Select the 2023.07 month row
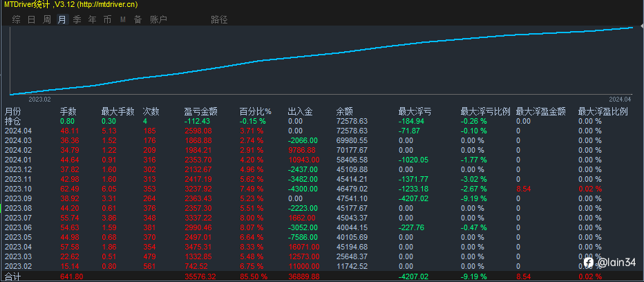The height and width of the screenshot is (282, 644). pyautogui.click(x=322, y=218)
